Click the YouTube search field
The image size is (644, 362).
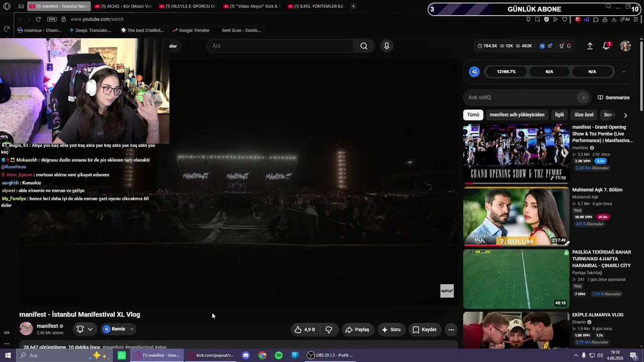click(x=280, y=46)
